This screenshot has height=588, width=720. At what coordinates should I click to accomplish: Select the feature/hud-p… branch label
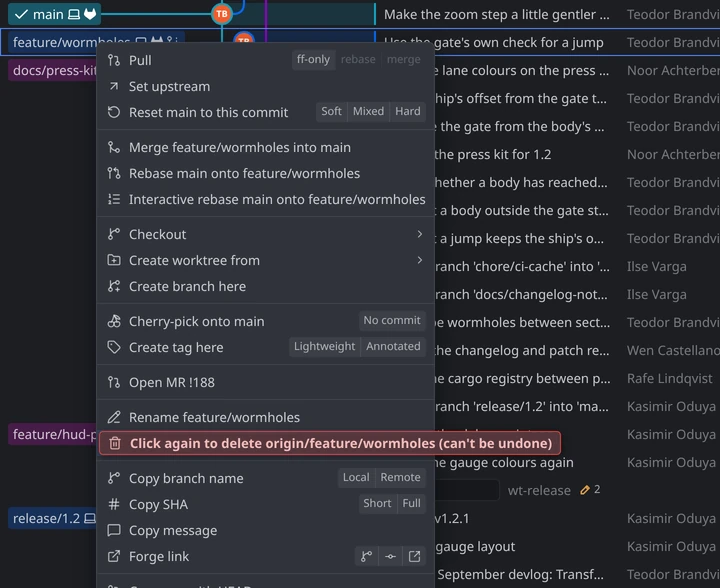click(x=52, y=434)
